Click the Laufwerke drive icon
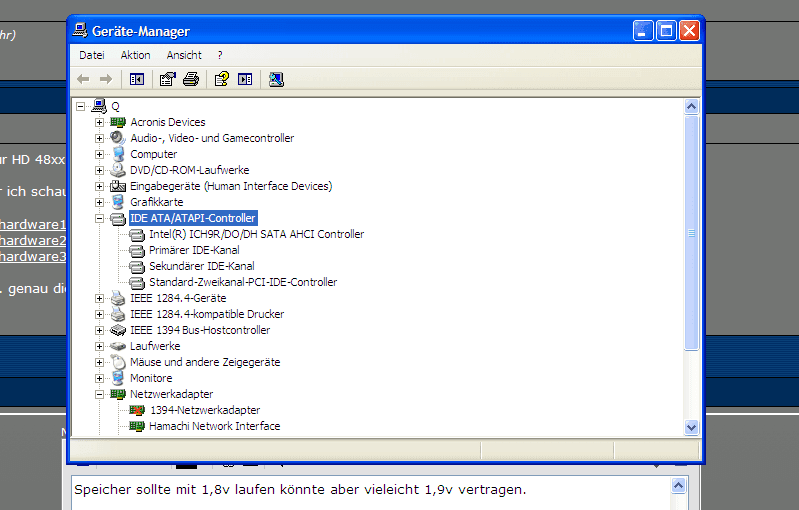The width and height of the screenshot is (799, 510). 118,346
